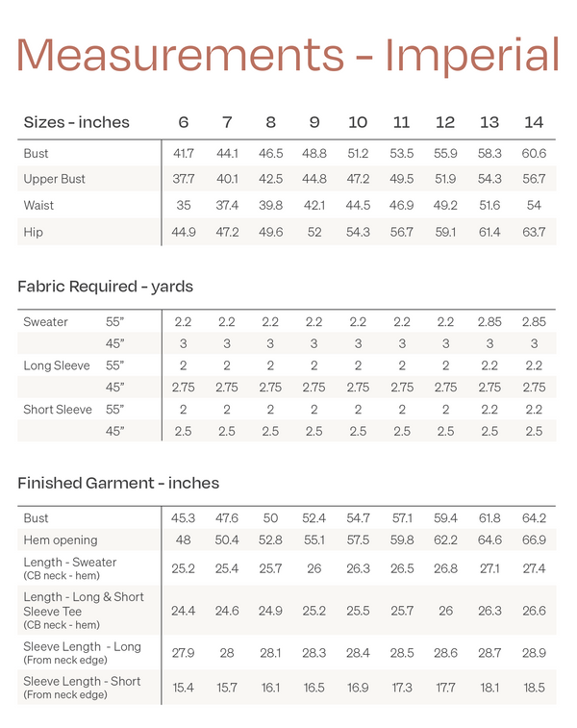Click the "Sleeve Length - Short" row label
577x728 pixels.
click(82, 682)
